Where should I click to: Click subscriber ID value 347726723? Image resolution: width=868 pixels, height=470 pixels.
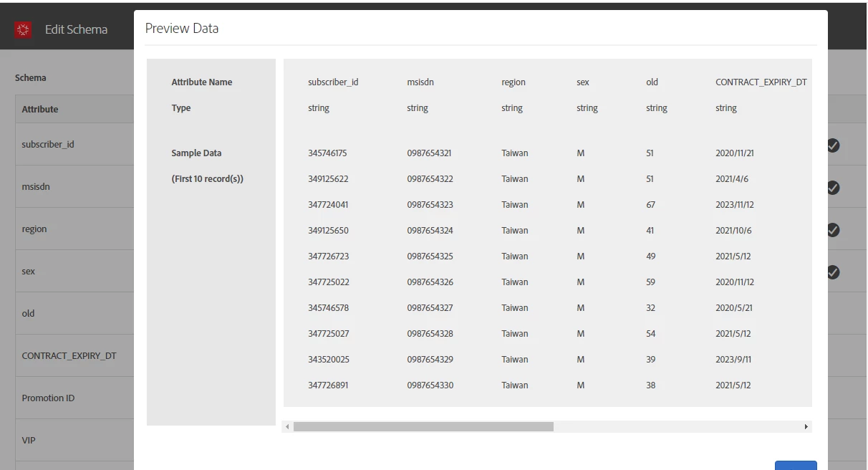(328, 256)
